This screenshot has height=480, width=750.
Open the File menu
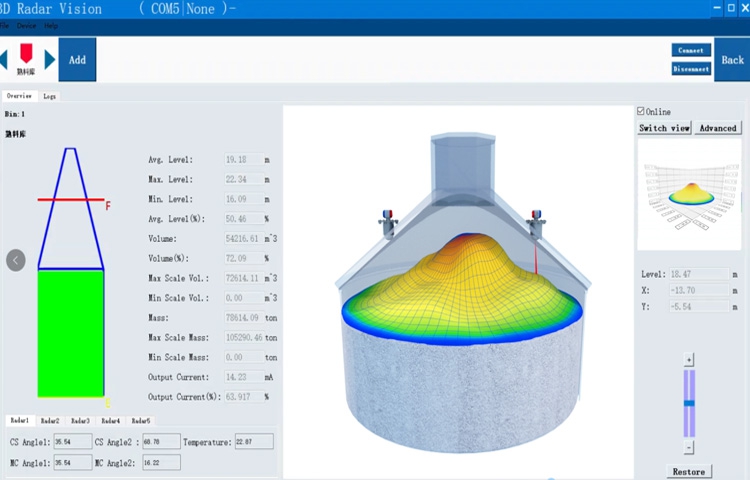[x=5, y=25]
